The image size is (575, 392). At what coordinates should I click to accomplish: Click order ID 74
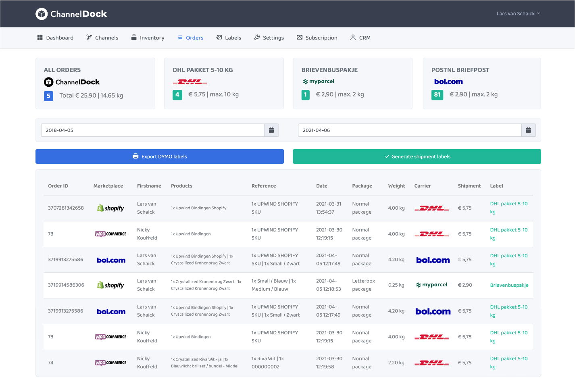tap(50, 363)
